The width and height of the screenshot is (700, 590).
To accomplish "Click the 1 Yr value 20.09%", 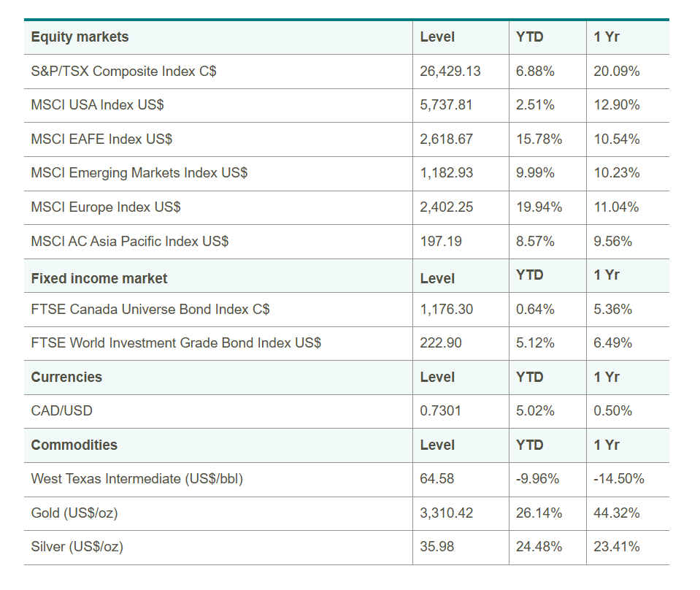I will (x=617, y=72).
